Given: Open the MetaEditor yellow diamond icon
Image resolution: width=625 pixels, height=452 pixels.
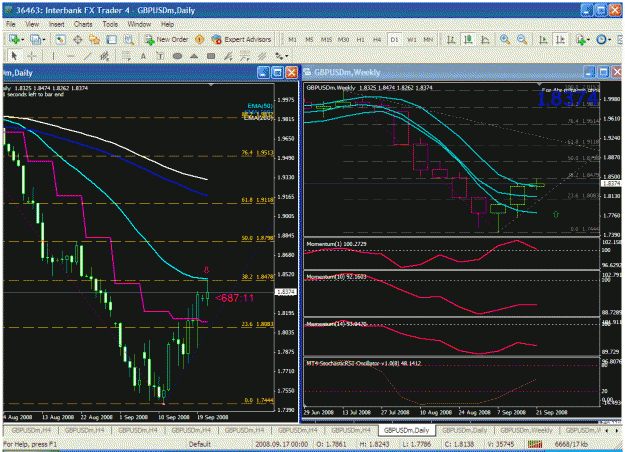Looking at the screenshot, I should (199, 39).
